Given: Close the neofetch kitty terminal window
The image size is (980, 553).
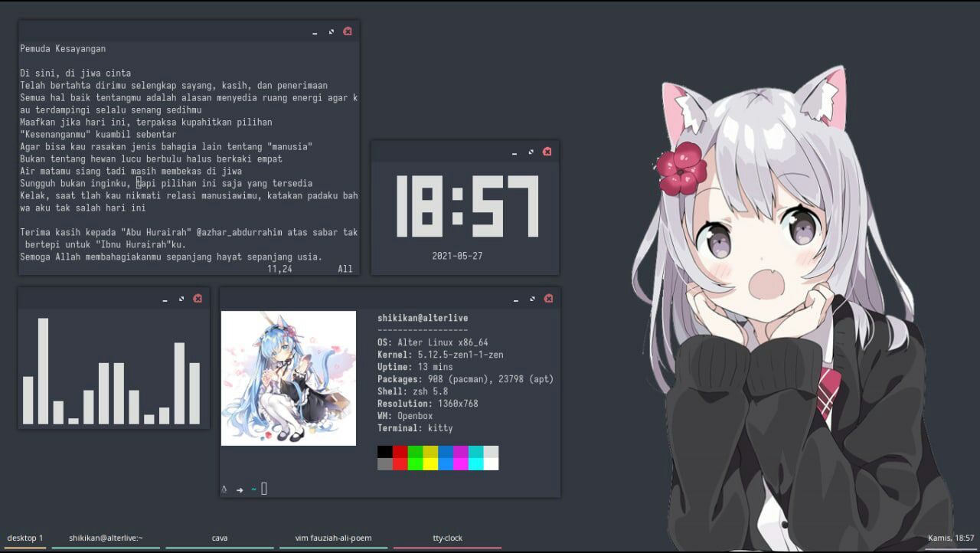Looking at the screenshot, I should click(x=548, y=298).
